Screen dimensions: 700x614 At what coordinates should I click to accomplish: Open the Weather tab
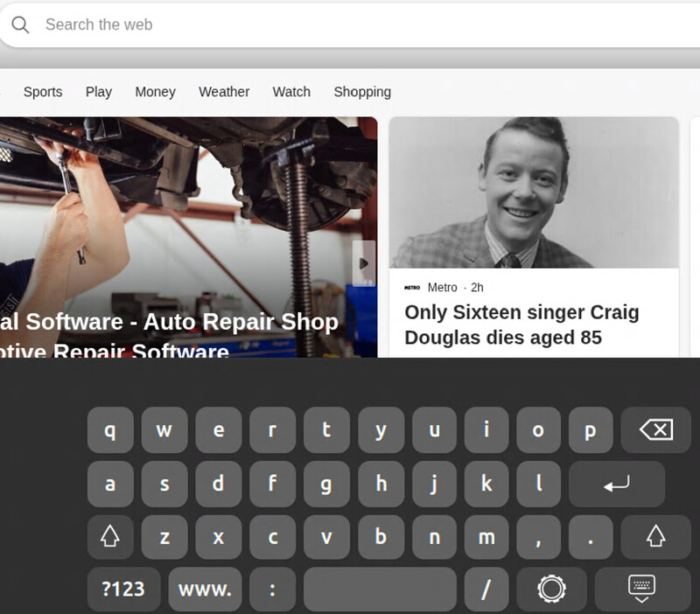tap(224, 92)
